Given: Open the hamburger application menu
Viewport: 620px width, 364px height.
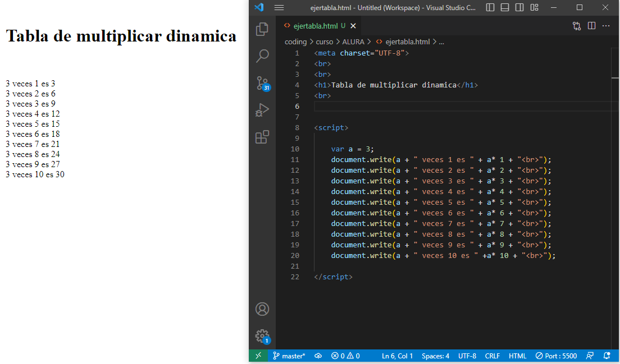Looking at the screenshot, I should click(279, 7).
